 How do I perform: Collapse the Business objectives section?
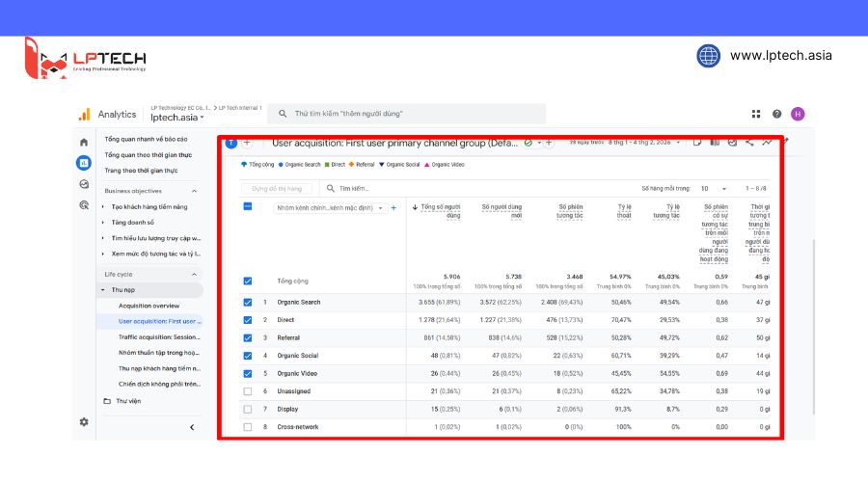[194, 191]
